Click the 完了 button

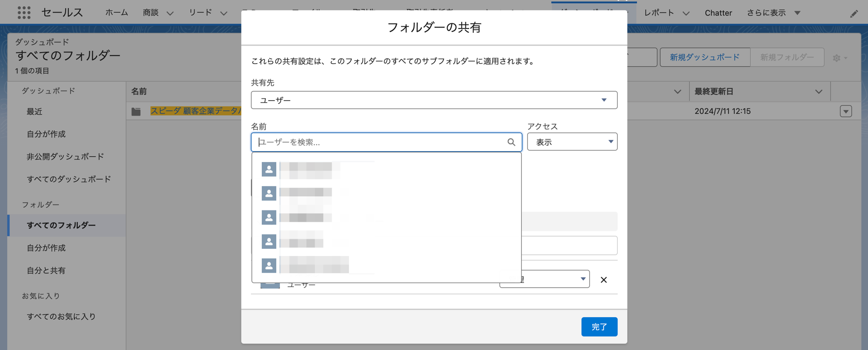coord(599,327)
